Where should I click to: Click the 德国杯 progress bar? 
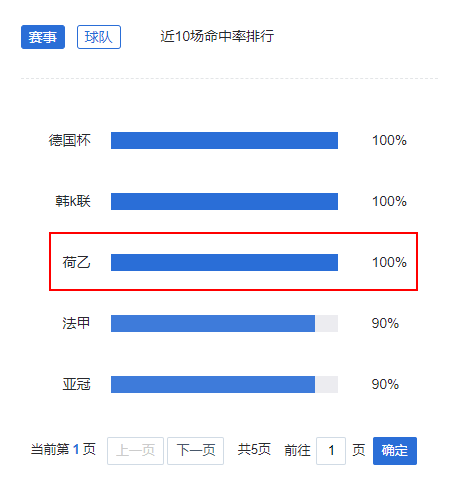224,140
